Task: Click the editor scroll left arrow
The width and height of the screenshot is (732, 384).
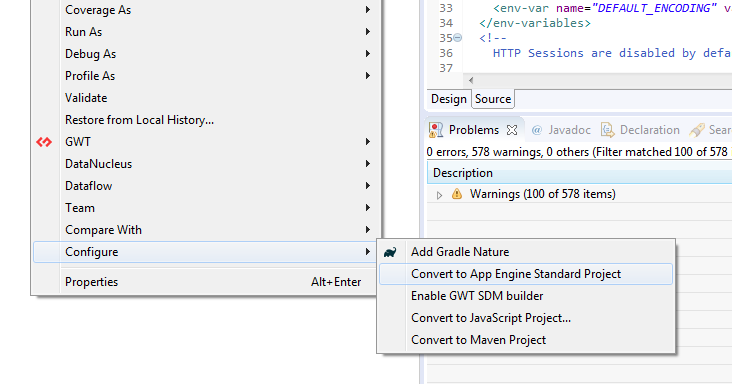Action: (471, 80)
